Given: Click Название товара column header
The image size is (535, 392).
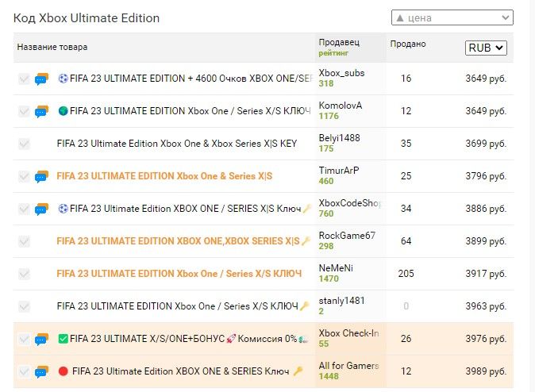Looking at the screenshot, I should 52,47.
